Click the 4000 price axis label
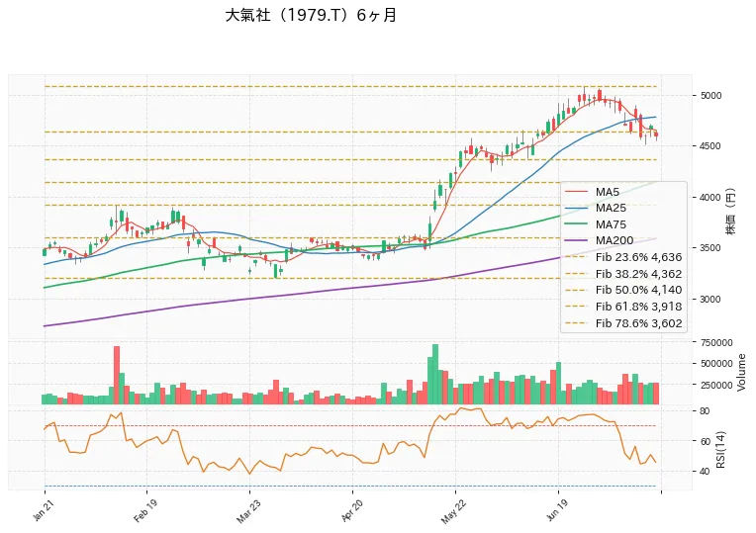 (710, 197)
